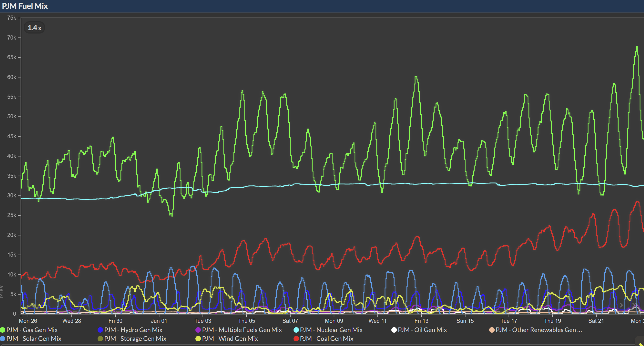Click the PJM Fuel Mix panel title
The width and height of the screenshot is (644, 346).
point(25,6)
